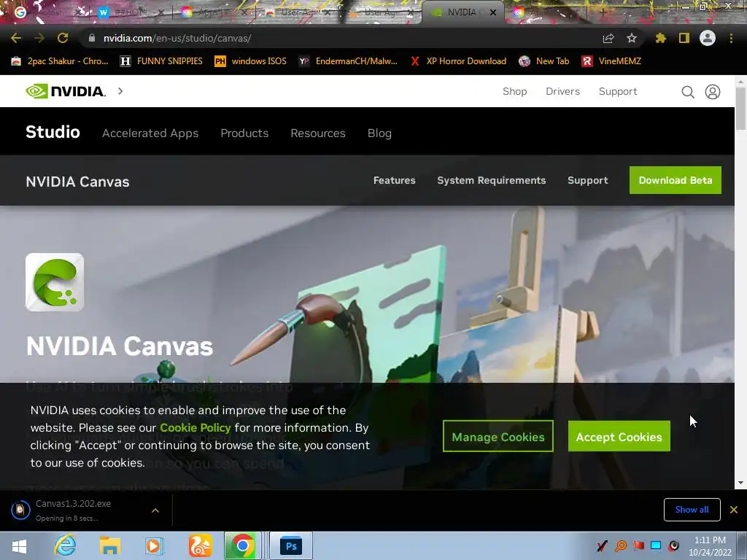This screenshot has width=747, height=560.
Task: Click the page vertical scrollbar thumb
Action: click(x=740, y=108)
